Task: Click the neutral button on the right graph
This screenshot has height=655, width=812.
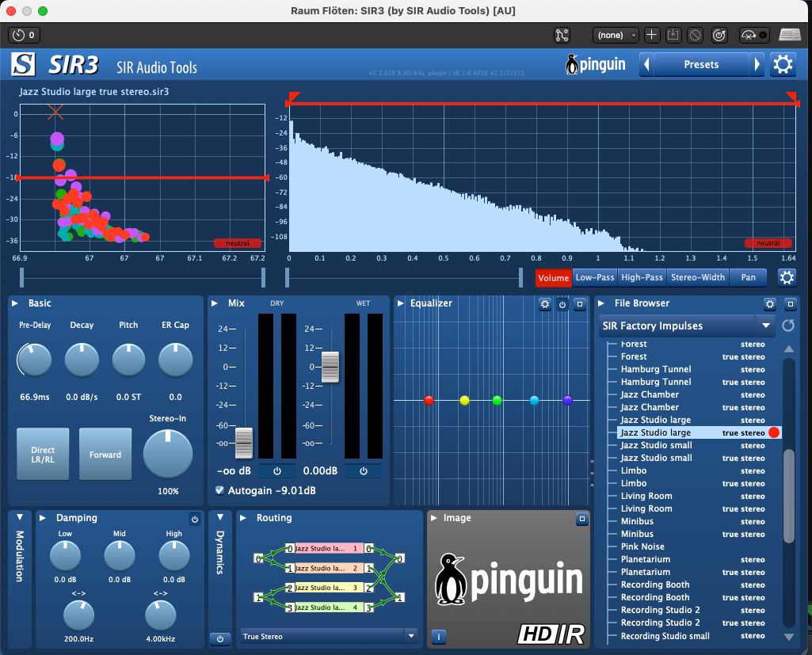Action: [768, 243]
